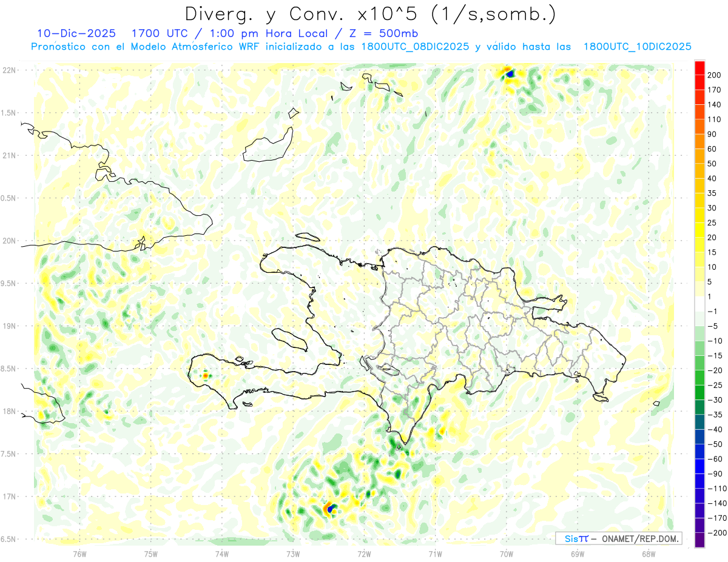The height and width of the screenshot is (562, 728).
Task: Click the red top swatch above 200
Action: pyautogui.click(x=699, y=68)
